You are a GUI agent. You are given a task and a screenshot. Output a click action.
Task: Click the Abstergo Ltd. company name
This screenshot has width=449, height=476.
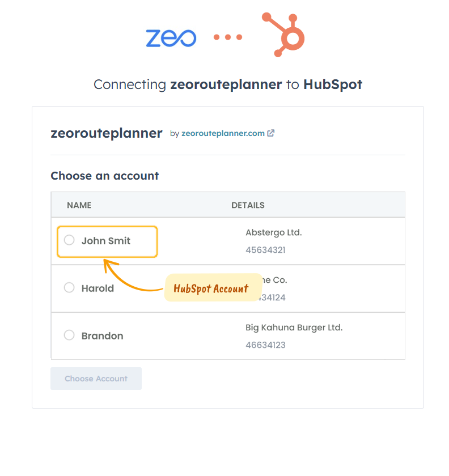(274, 232)
